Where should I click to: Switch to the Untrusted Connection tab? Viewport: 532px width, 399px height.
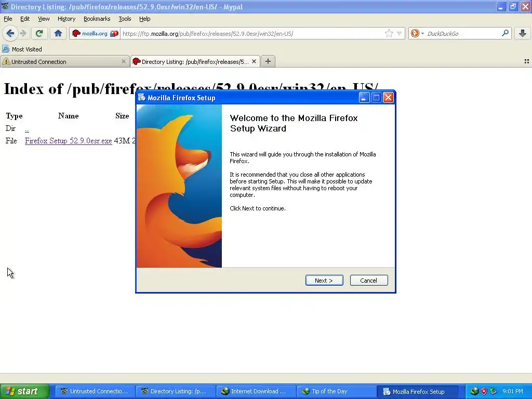point(61,61)
